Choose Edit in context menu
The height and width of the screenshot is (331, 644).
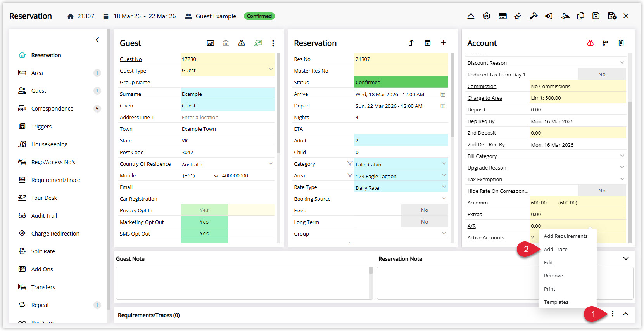[548, 262]
